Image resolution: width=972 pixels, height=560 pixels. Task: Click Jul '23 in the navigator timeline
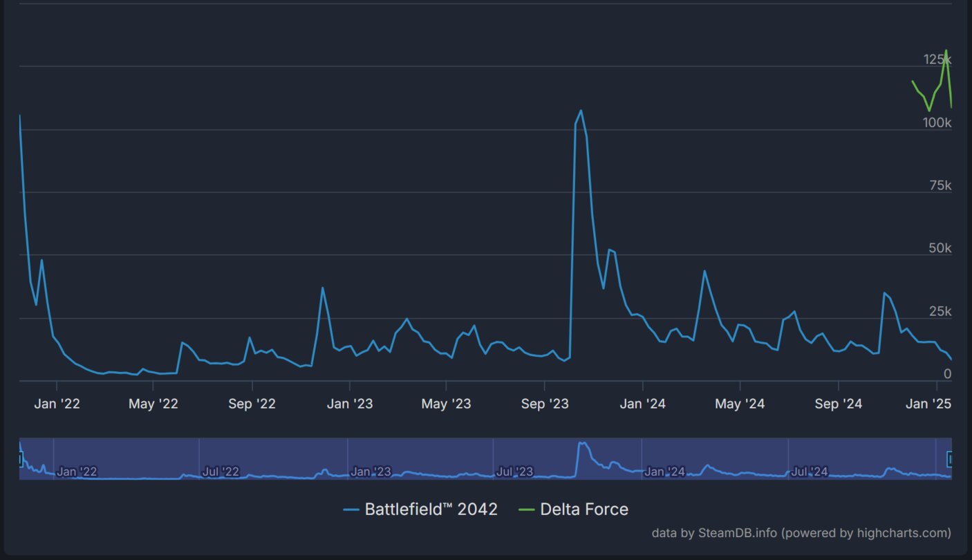514,472
